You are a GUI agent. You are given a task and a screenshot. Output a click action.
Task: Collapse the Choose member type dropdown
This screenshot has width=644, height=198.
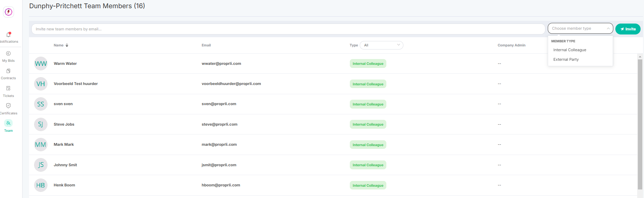click(580, 29)
